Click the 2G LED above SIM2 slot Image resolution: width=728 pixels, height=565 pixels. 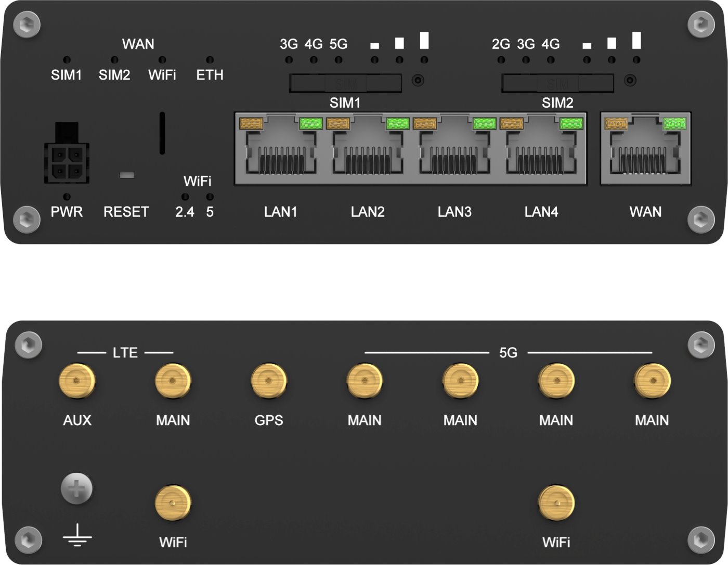coord(501,60)
